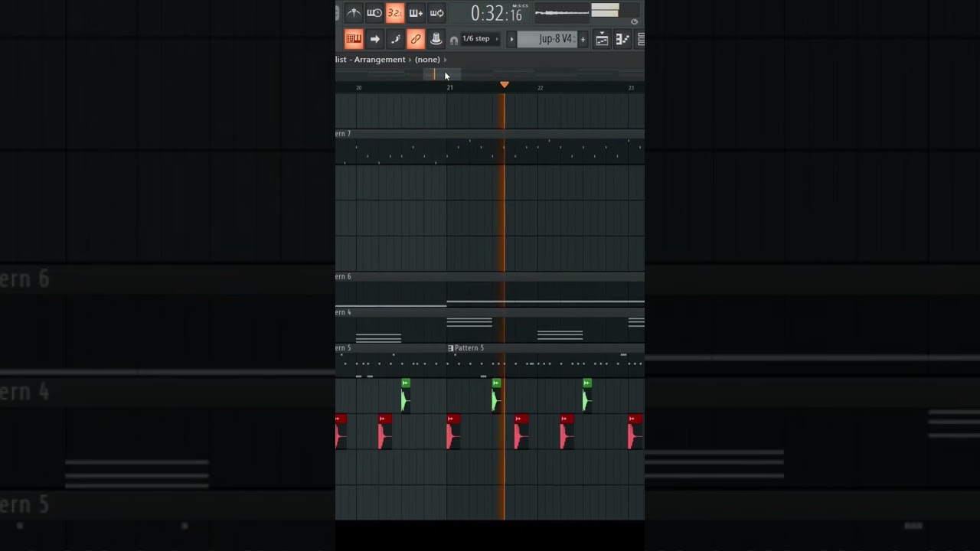Click the small eye icon below meters
Viewport: 980px width, 551px height.
pyautogui.click(x=633, y=21)
